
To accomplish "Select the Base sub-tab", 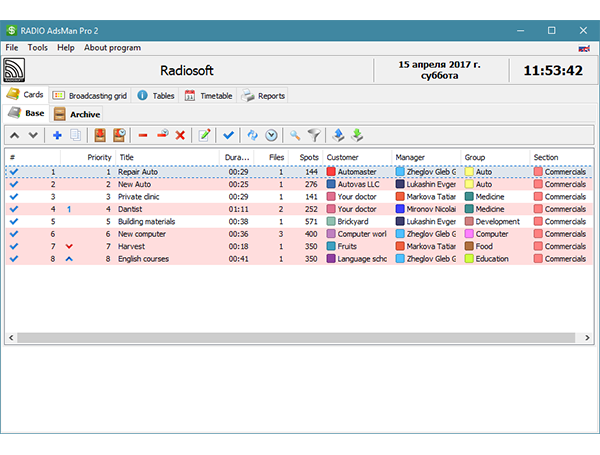I will coord(26,113).
